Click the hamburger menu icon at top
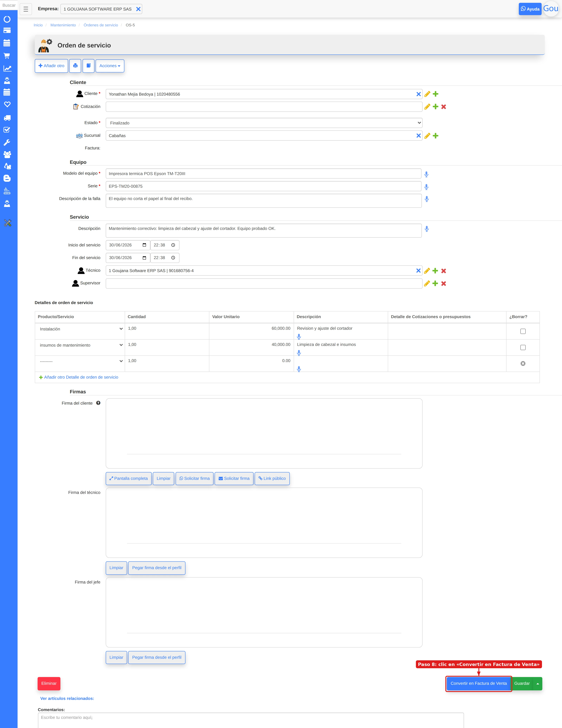 [26, 9]
